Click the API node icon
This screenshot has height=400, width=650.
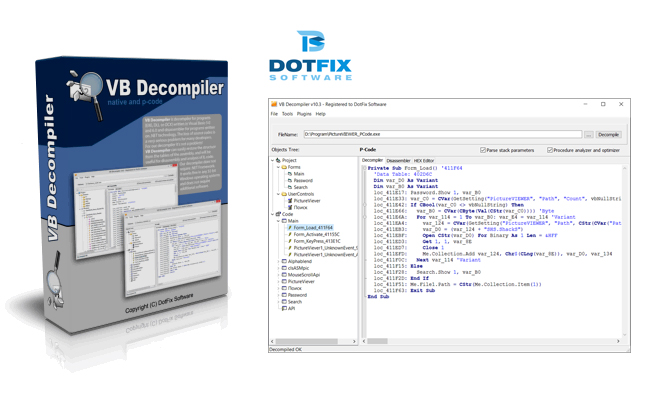[x=284, y=308]
